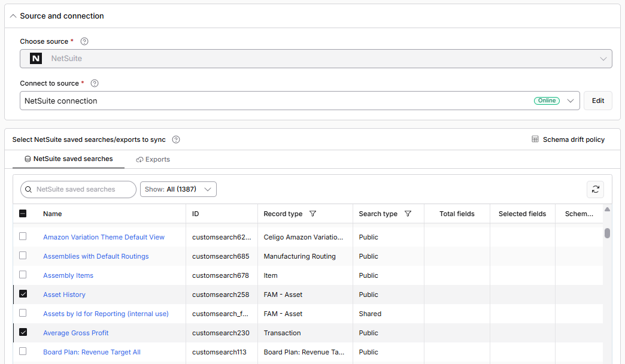Click the Schema drift policy table icon
This screenshot has width=625, height=364.
tap(535, 139)
